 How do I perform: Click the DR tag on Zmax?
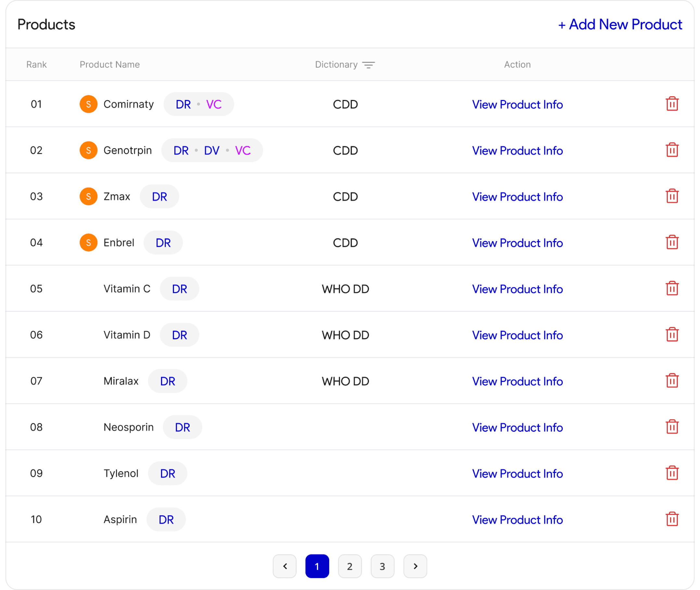[x=159, y=197]
